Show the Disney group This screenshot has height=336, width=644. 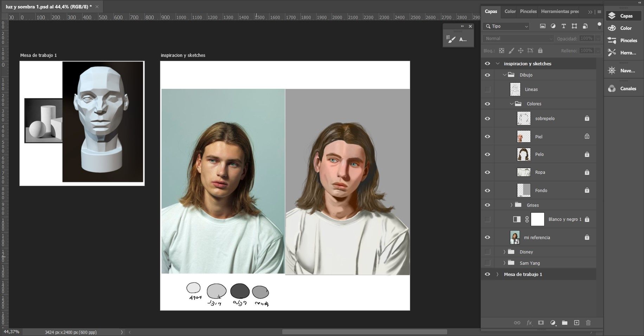tap(487, 252)
